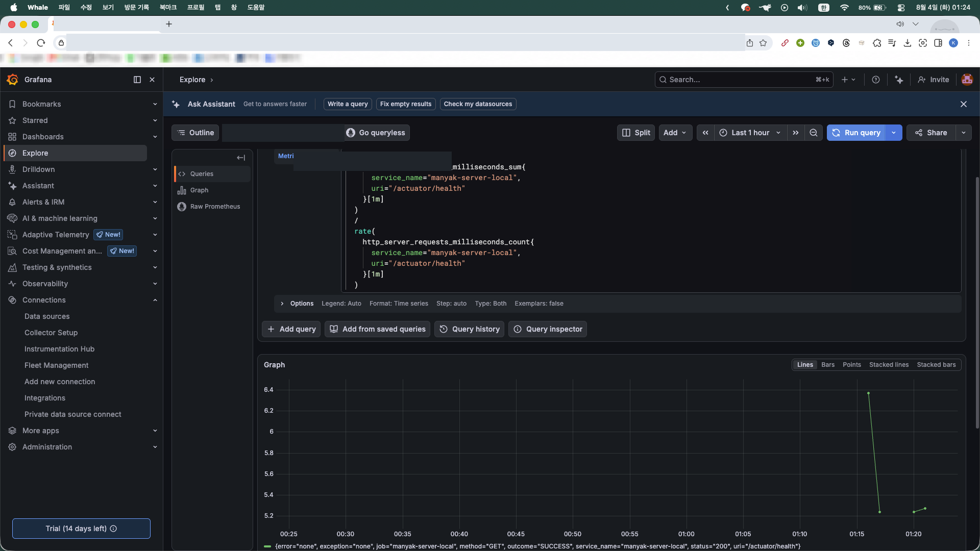This screenshot has width=980, height=551.
Task: Open the Run query interval dropdown arrow
Action: [x=894, y=133]
